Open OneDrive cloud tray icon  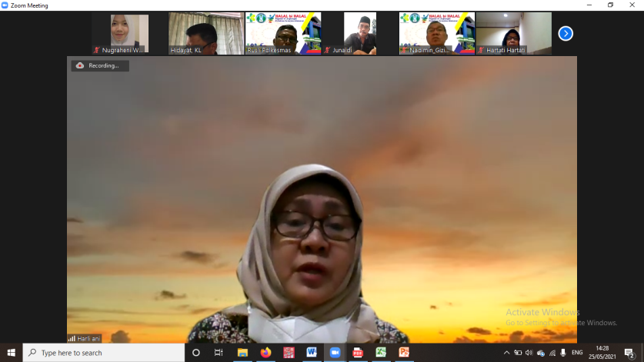pos(541,353)
